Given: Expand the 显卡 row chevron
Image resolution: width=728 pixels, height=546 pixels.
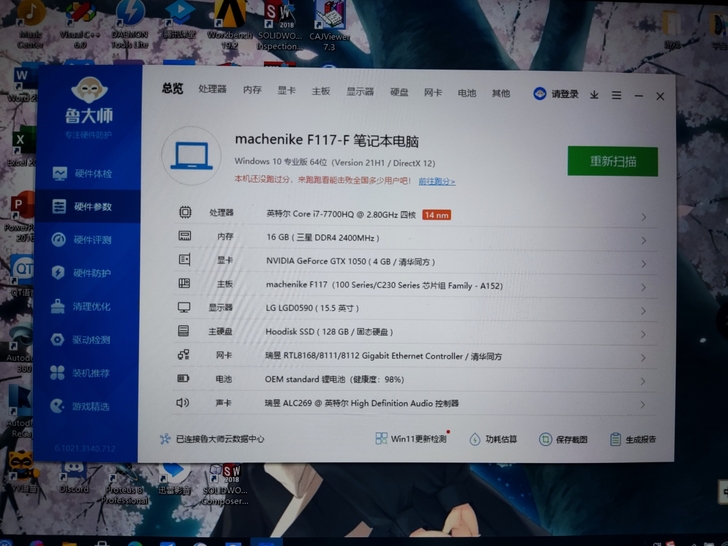Looking at the screenshot, I should pyautogui.click(x=644, y=264).
